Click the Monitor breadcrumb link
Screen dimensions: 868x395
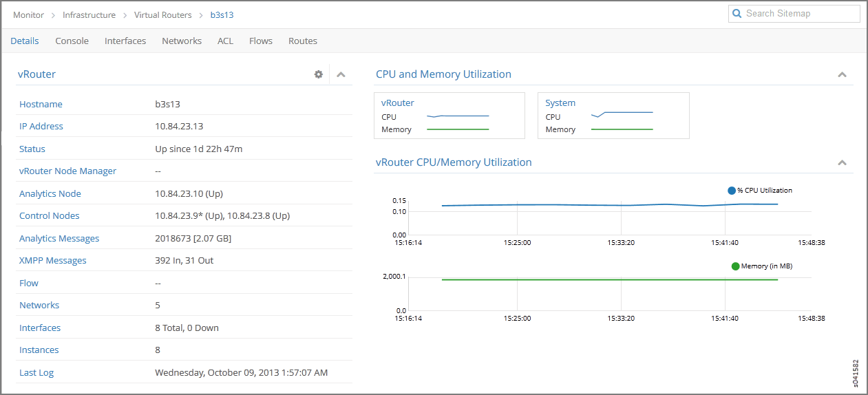coord(28,14)
